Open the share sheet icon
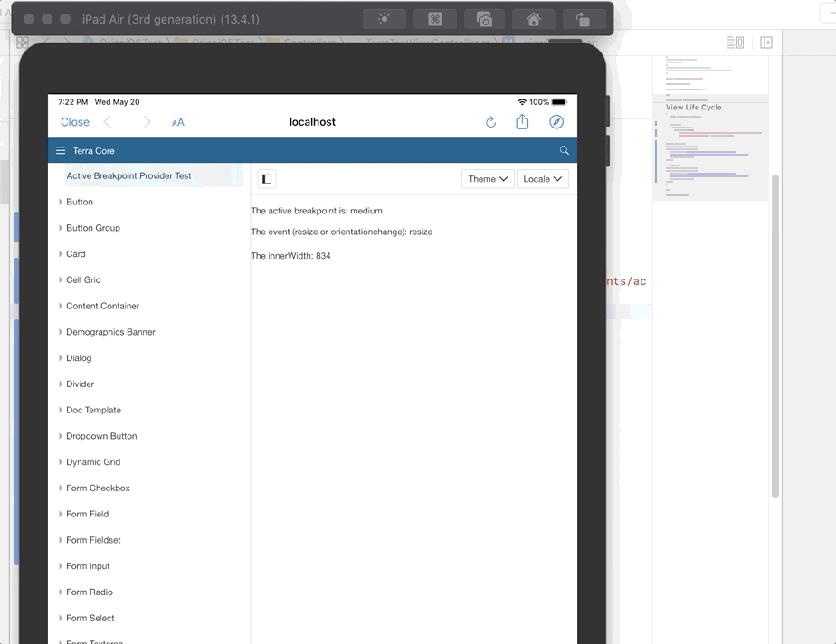The height and width of the screenshot is (644, 836). [523, 121]
